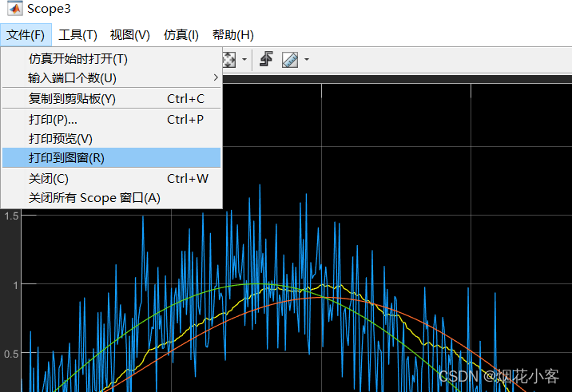Image resolution: width=572 pixels, height=392 pixels.
Task: Select 打印预览(V) option
Action: [112, 139]
